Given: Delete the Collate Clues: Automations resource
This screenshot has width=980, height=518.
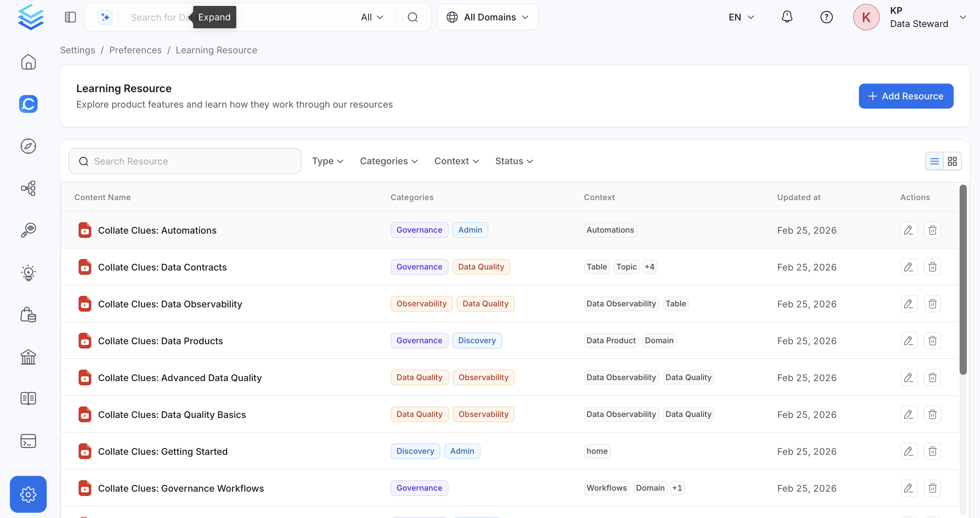Looking at the screenshot, I should pyautogui.click(x=932, y=230).
